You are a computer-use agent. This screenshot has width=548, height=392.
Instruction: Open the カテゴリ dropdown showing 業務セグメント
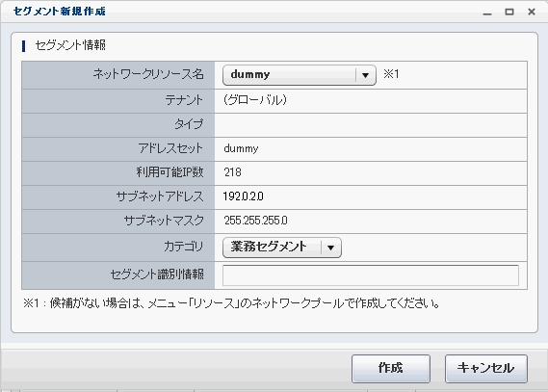[x=281, y=248]
